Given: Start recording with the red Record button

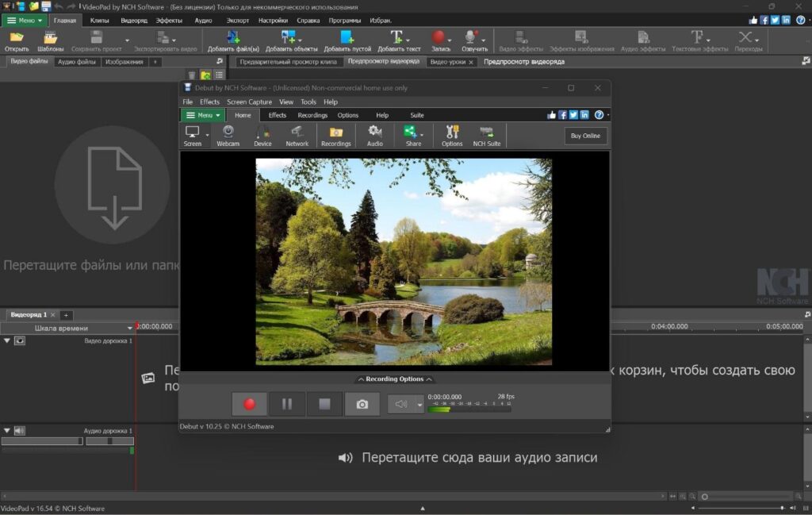Looking at the screenshot, I should (249, 404).
